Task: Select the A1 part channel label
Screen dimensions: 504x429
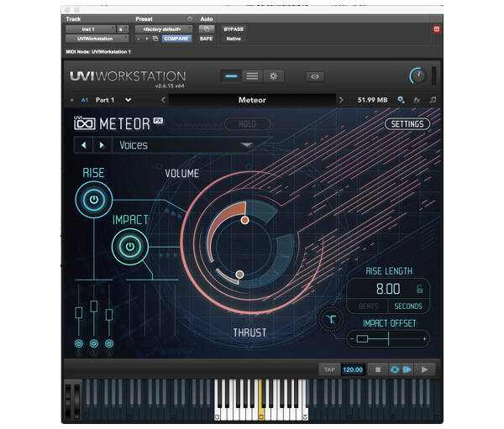Action: tap(85, 100)
